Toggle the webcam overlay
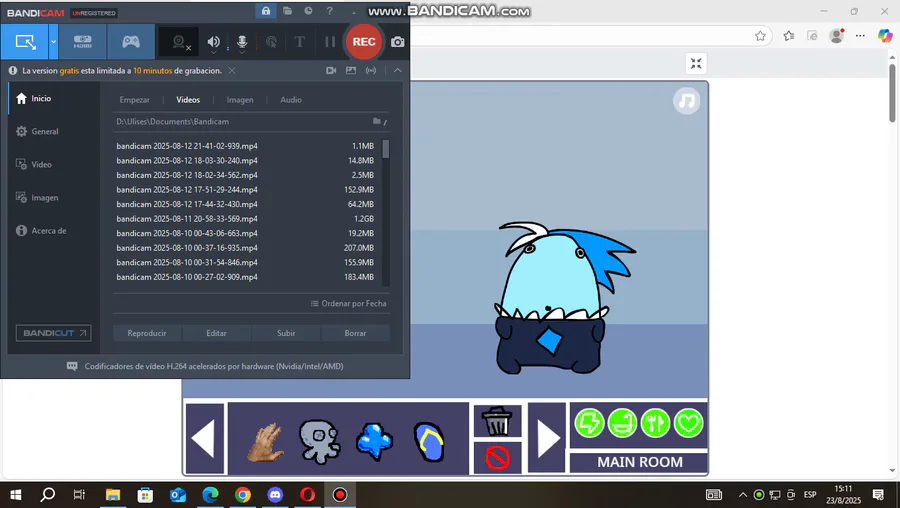Viewport: 900px width, 508px height. coord(179,42)
